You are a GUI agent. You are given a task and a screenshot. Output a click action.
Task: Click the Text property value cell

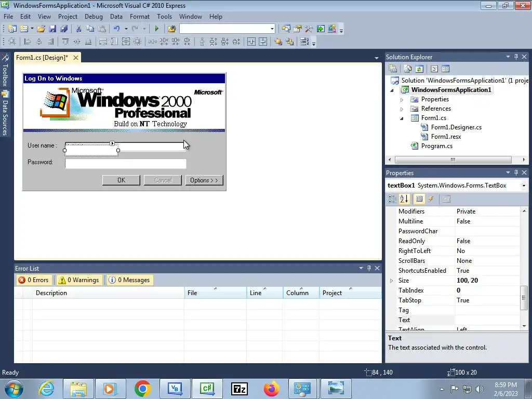(x=487, y=320)
